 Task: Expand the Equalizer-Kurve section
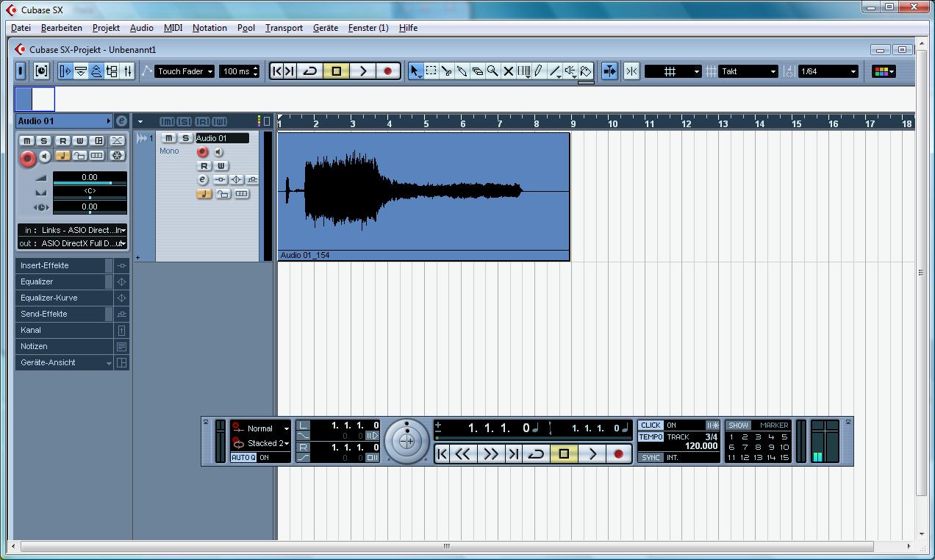65,298
